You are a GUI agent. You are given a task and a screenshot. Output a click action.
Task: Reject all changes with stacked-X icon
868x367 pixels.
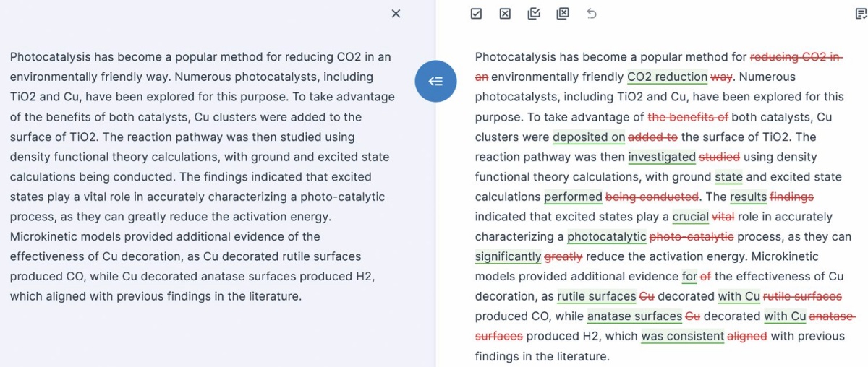563,14
